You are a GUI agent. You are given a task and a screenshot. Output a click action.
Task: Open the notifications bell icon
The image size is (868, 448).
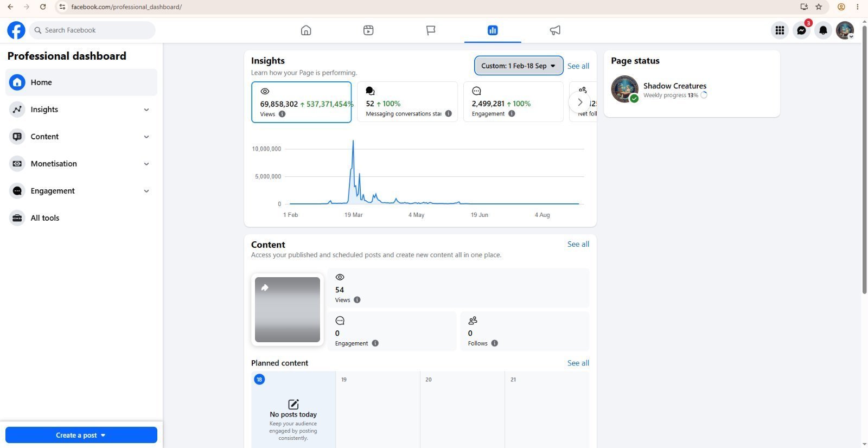click(x=823, y=30)
